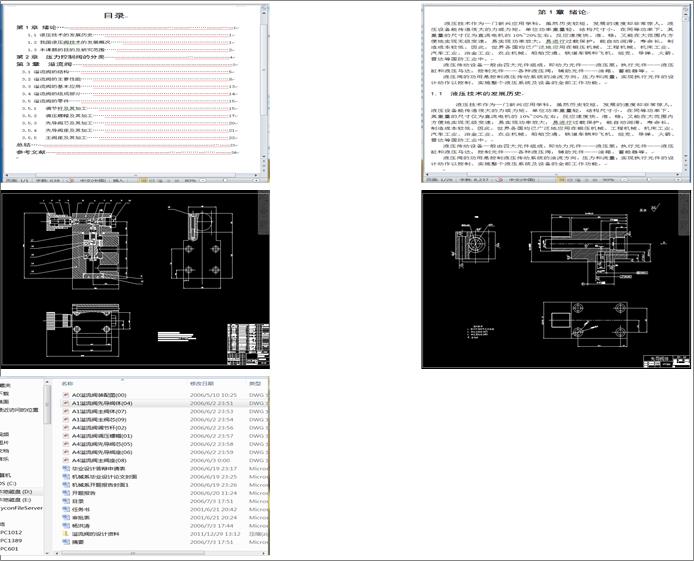This screenshot has height=561, width=694.
Task: Click title block in assembly CAD drawing
Action: tap(248, 344)
